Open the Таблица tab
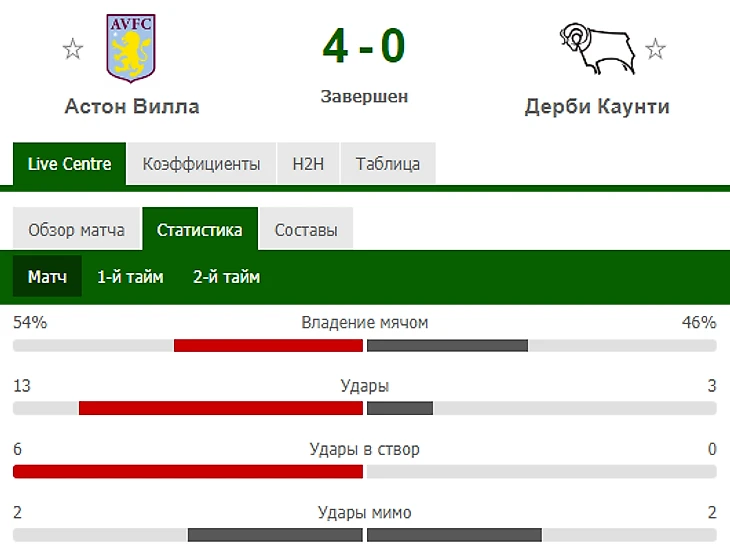The image size is (730, 552). point(387,164)
